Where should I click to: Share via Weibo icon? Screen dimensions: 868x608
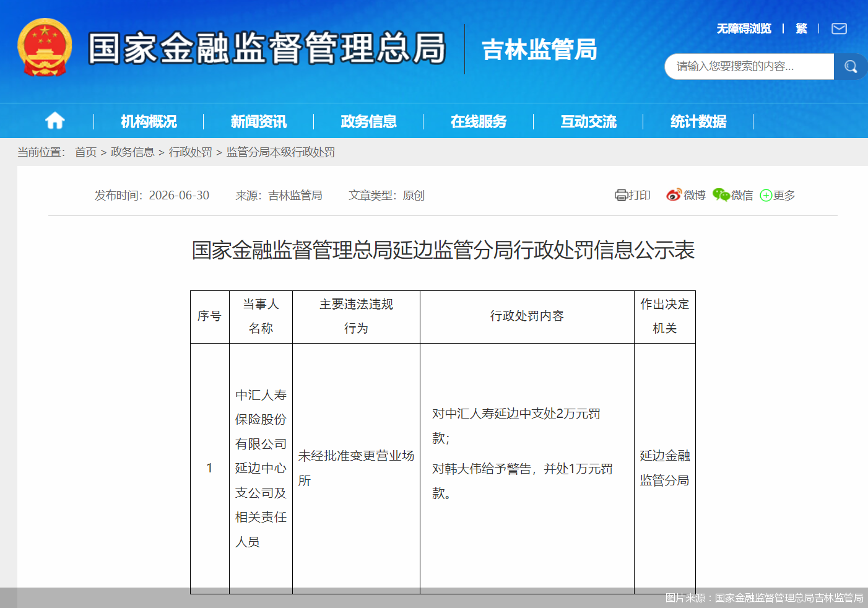point(674,195)
